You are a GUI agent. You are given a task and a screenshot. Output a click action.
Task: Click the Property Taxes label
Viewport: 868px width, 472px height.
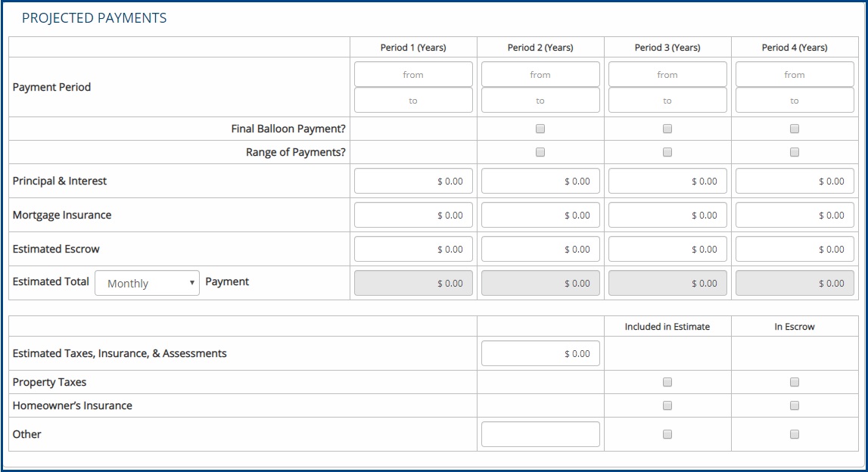[x=49, y=382]
